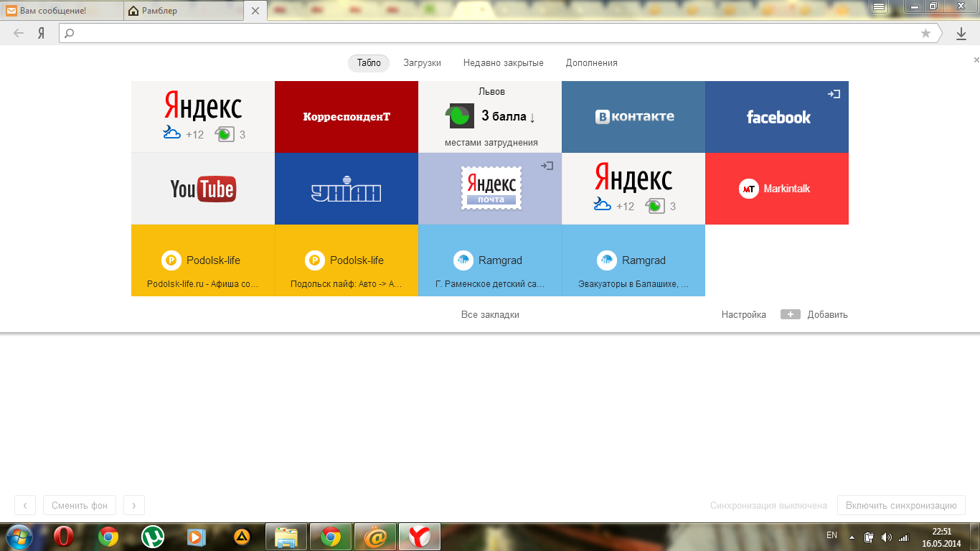This screenshot has height=551, width=980.
Task: Go back with the browser back arrow
Action: pos(19,33)
